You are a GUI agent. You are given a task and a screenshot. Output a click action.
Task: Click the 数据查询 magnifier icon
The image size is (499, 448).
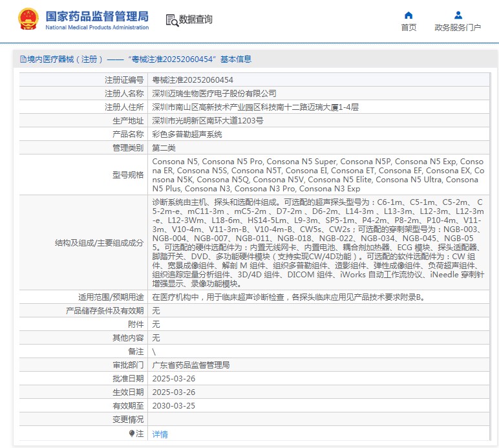[171, 20]
